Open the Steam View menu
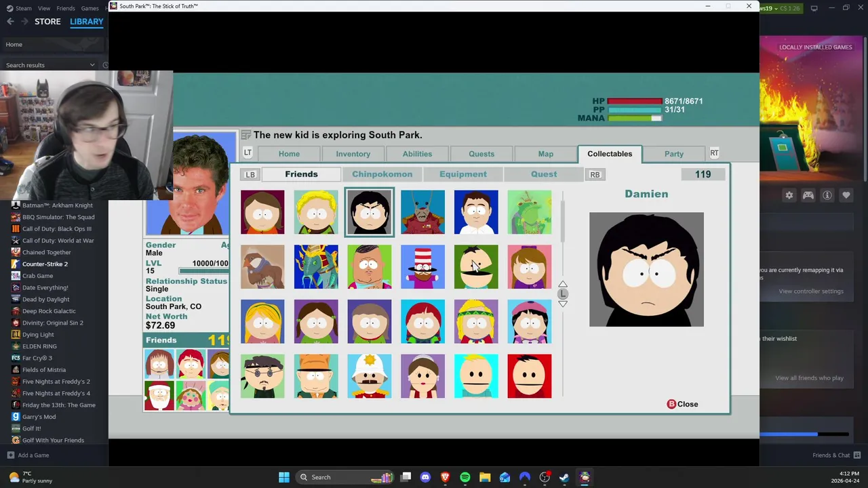The height and width of the screenshot is (488, 868). coord(44,8)
